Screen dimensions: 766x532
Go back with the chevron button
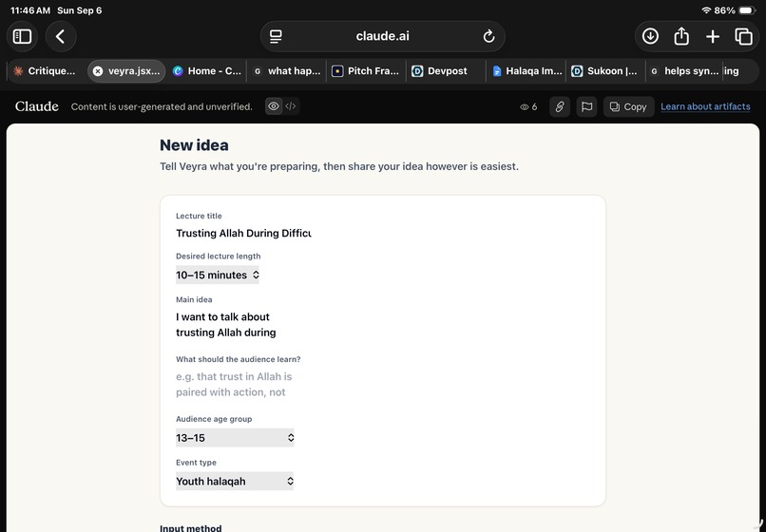[x=61, y=37]
